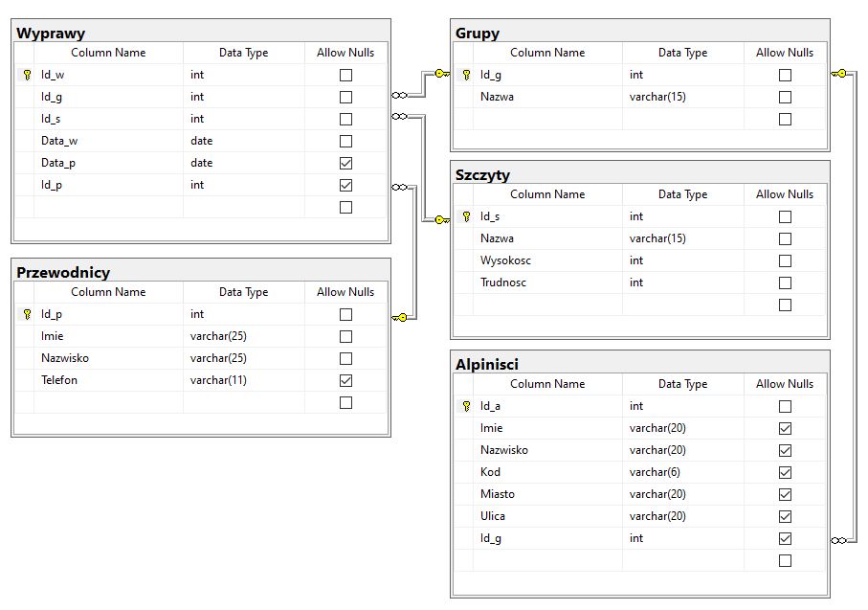The height and width of the screenshot is (610, 868).
Task: Click Data Type cell of Nazwisko in Przewodnicy
Action: (x=243, y=358)
